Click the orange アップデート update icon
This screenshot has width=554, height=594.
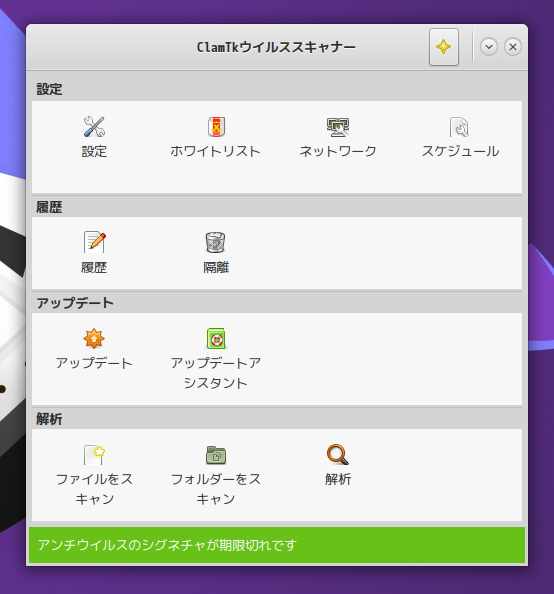[94, 338]
